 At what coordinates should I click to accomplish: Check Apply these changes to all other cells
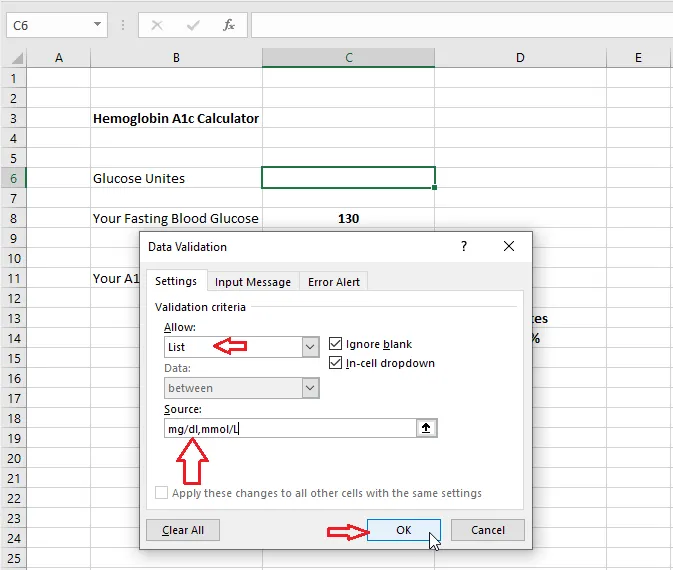click(x=161, y=493)
